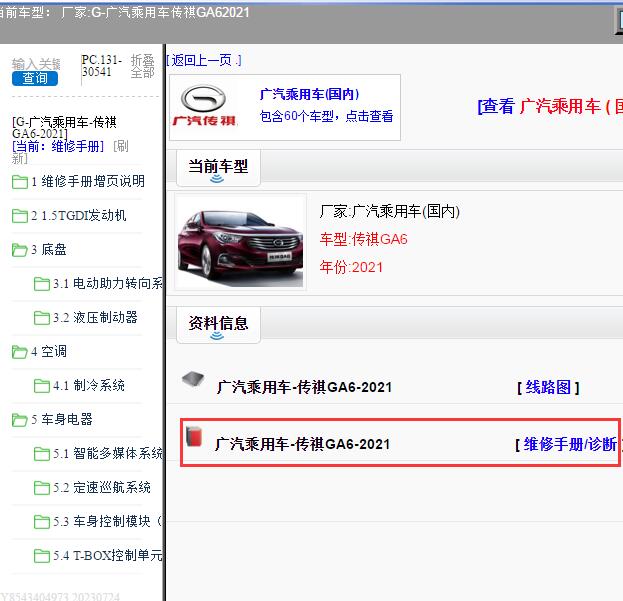
Task: Click open-folder icon of 4 空调
Action: 20,352
